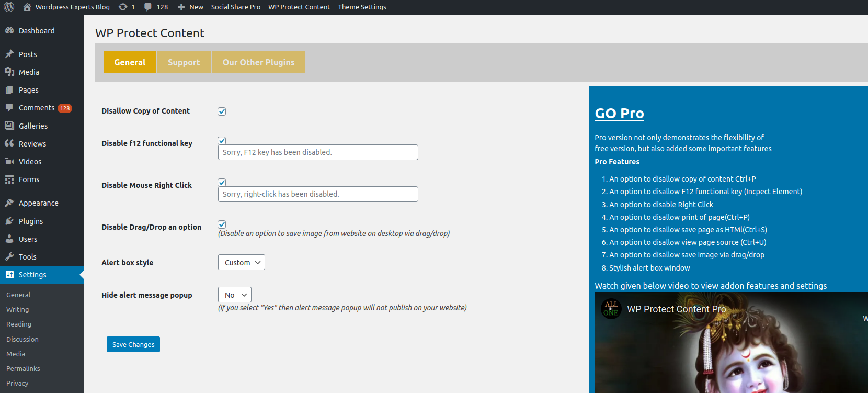
Task: Click the Tools wrench icon
Action: [x=9, y=256]
